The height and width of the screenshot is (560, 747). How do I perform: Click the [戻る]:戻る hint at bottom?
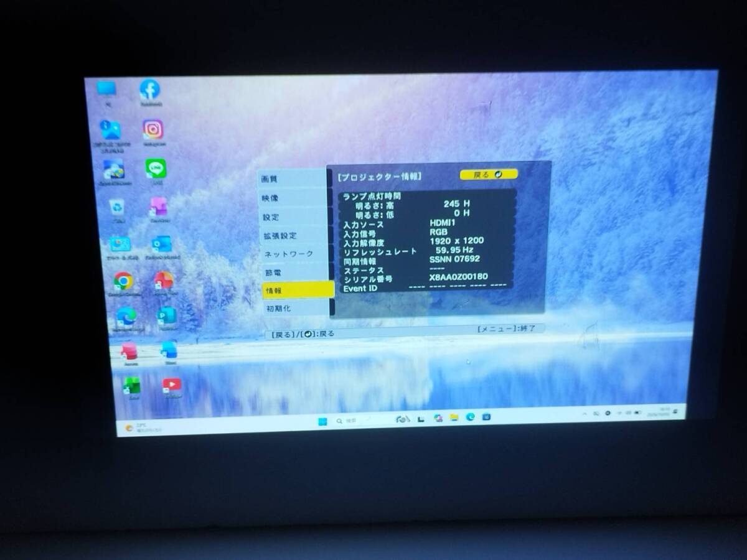click(x=303, y=334)
